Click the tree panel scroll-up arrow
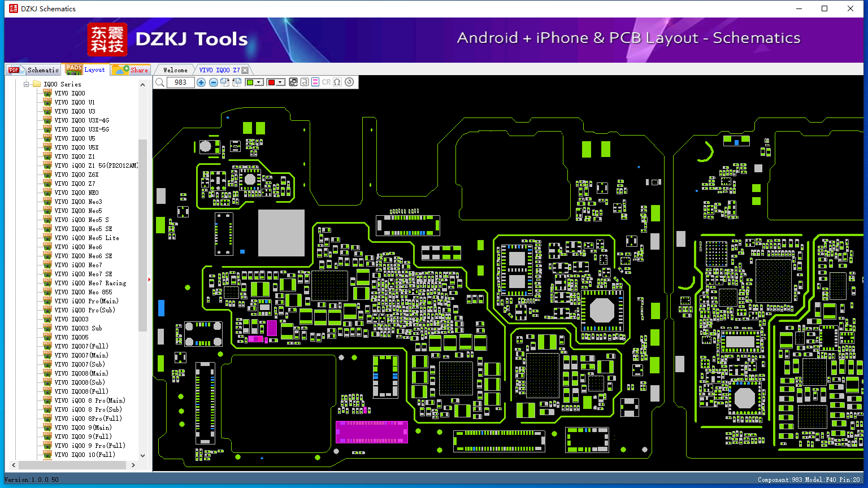The height and width of the screenshot is (488, 868). coord(142,84)
